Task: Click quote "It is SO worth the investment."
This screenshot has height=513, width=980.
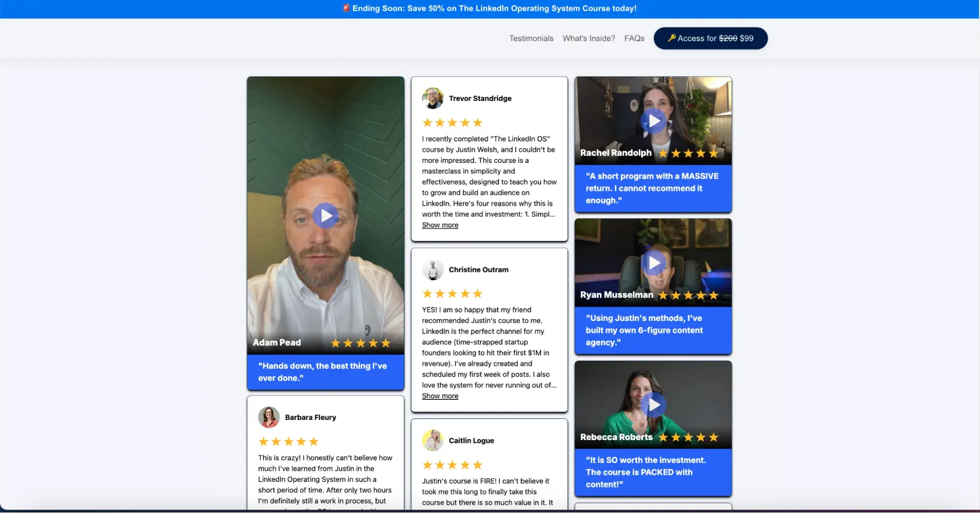Action: pos(646,472)
